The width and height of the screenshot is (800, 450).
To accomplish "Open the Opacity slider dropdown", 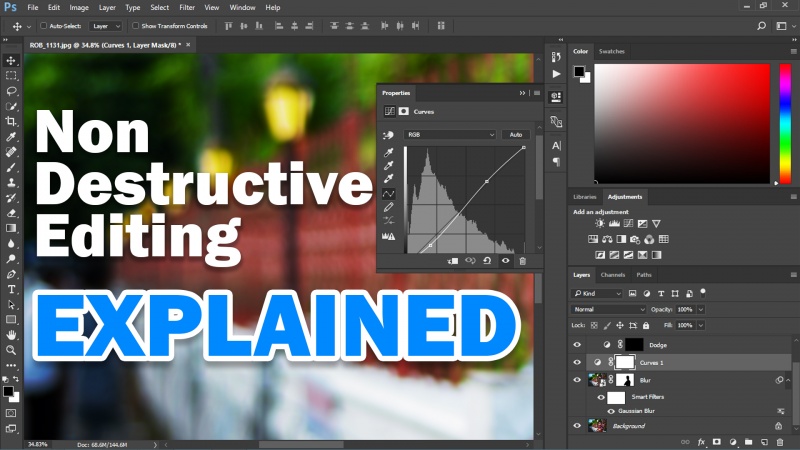I will (701, 309).
